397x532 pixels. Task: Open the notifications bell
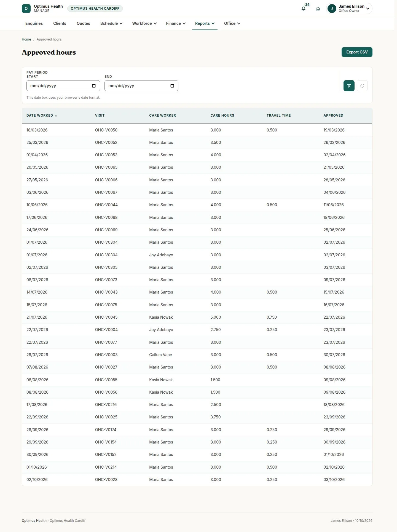point(304,9)
